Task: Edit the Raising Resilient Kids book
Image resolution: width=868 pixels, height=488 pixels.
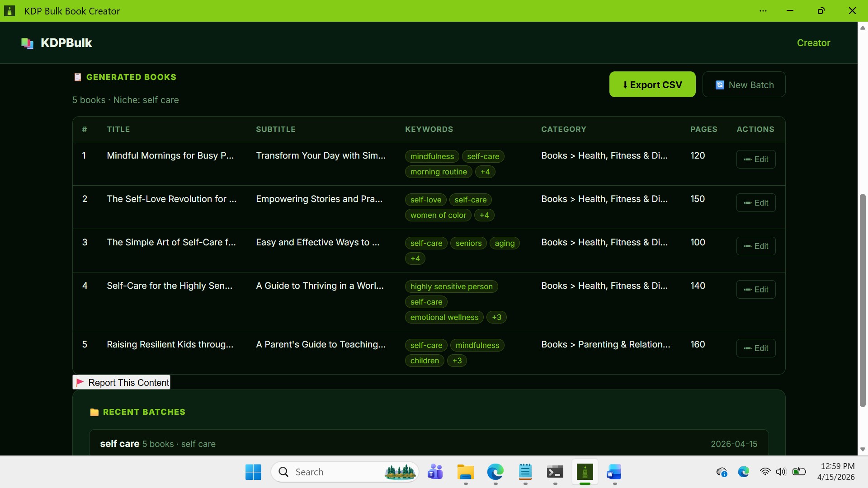Action: pos(756,348)
